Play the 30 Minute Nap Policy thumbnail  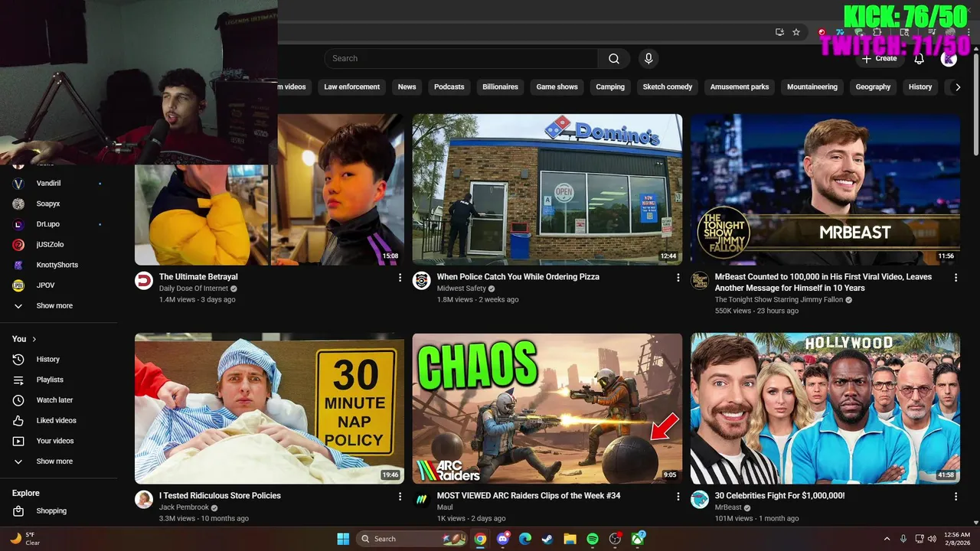(269, 408)
